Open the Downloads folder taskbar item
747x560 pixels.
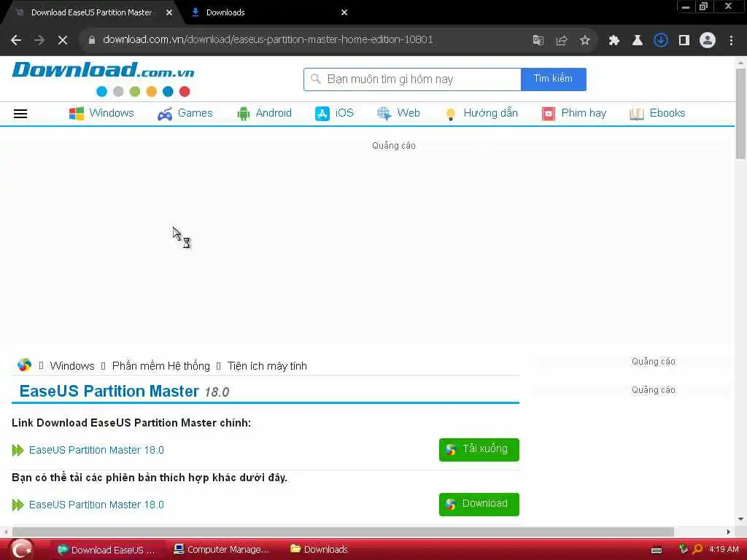point(320,550)
